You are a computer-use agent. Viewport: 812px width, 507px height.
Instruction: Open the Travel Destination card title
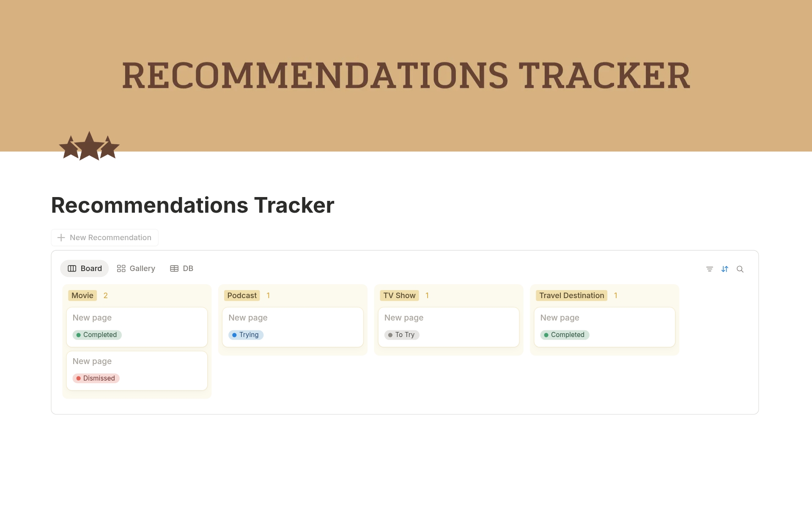[x=560, y=318]
